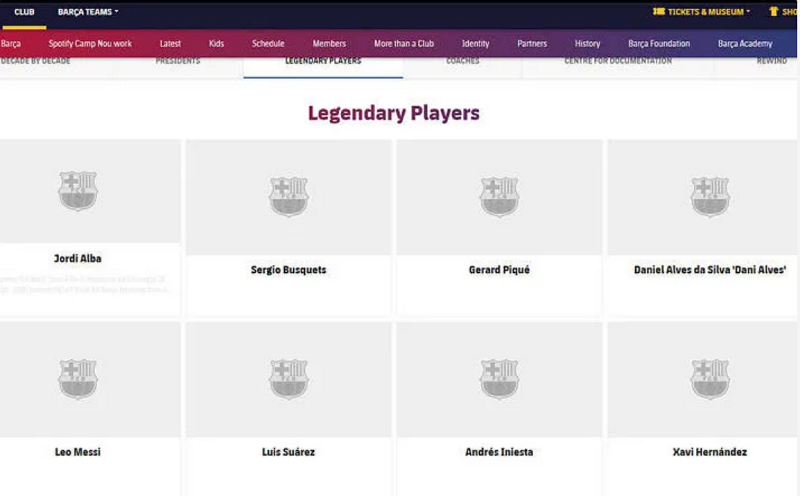
Task: Click the crest image above Leo Messi
Action: [78, 379]
